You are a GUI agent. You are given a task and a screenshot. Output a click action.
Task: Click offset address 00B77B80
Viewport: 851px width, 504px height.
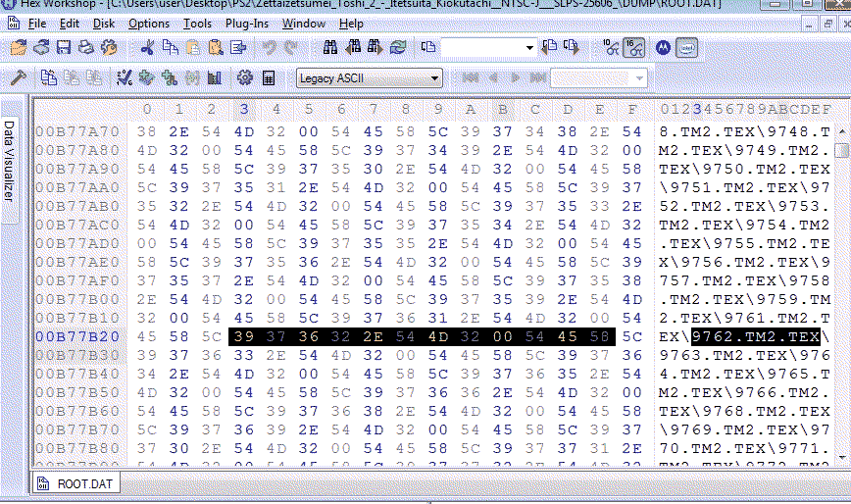[77, 449]
